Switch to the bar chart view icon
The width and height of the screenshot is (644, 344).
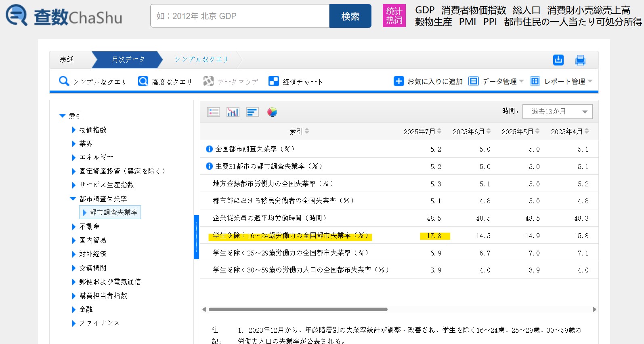233,112
